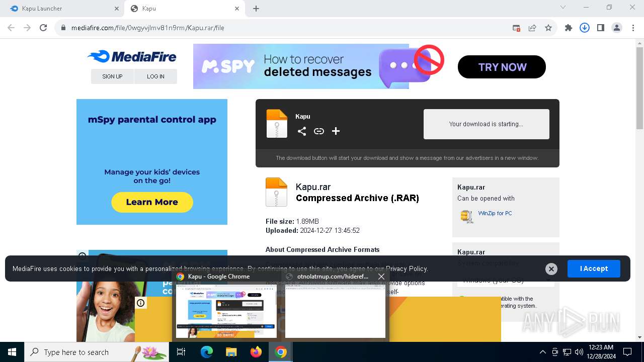The height and width of the screenshot is (362, 644).
Task: Click Chrome icon on taskbar
Action: pos(281,352)
